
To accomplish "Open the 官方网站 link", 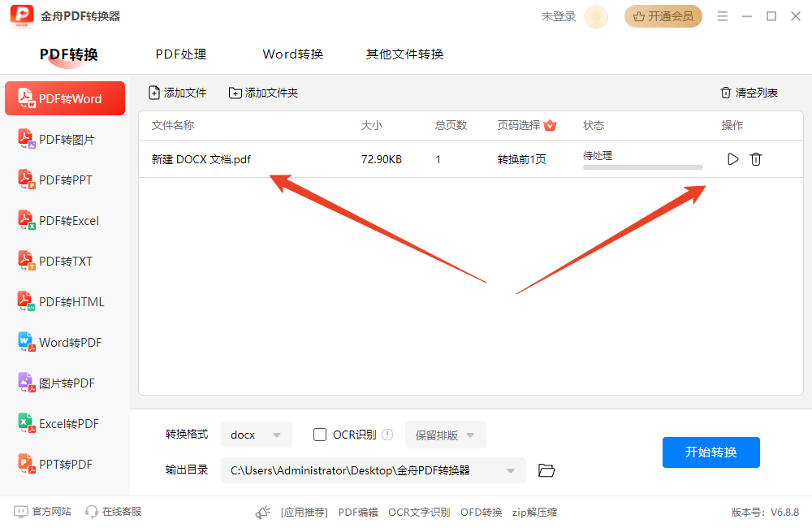I will click(43, 512).
